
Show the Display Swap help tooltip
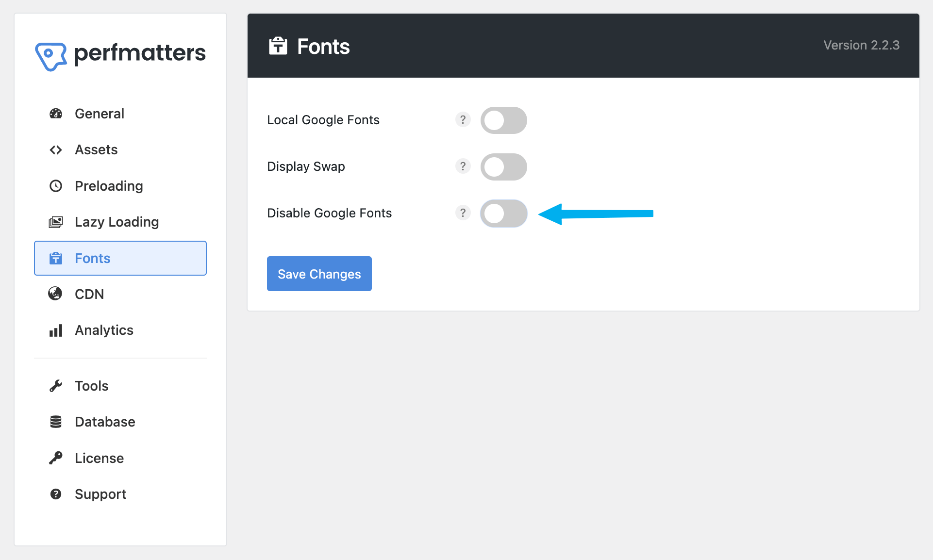(463, 166)
